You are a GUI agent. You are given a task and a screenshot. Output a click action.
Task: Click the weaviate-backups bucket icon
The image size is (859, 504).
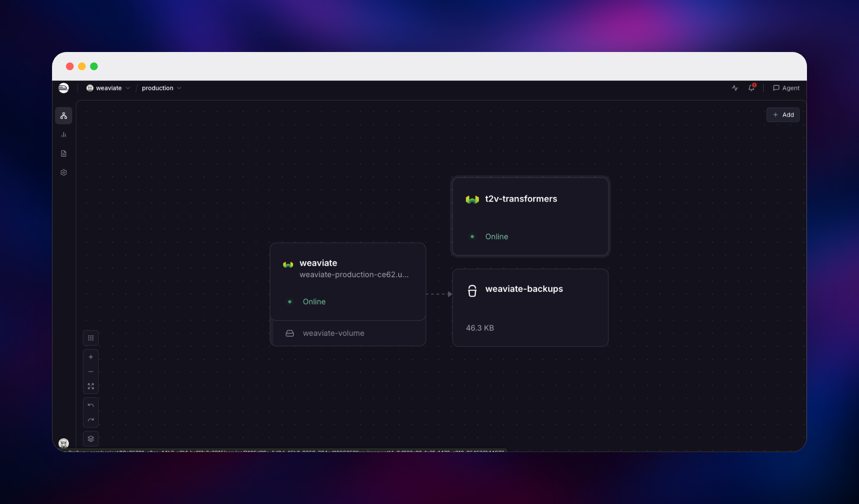tap(472, 291)
